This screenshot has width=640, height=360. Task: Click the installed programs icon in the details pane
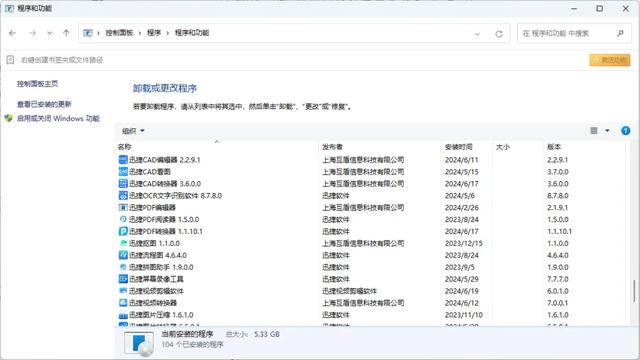point(139,343)
